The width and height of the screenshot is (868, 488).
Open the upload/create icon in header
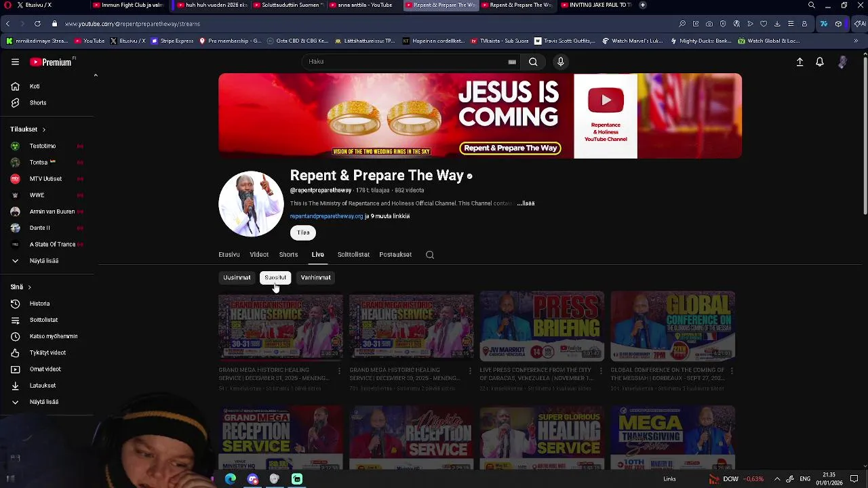800,62
